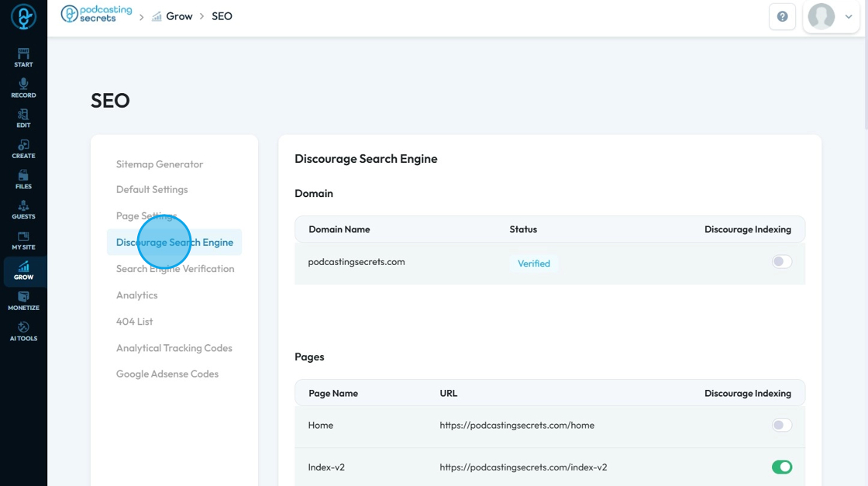This screenshot has width=868, height=486.
Task: Click the user avatar thumbnail
Action: pyautogui.click(x=821, y=16)
